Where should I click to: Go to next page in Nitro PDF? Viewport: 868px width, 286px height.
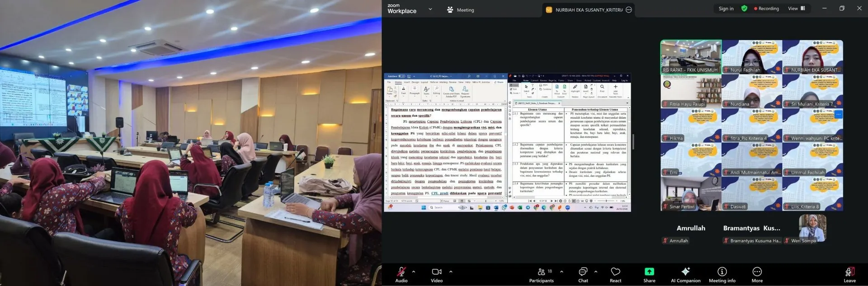click(x=552, y=201)
